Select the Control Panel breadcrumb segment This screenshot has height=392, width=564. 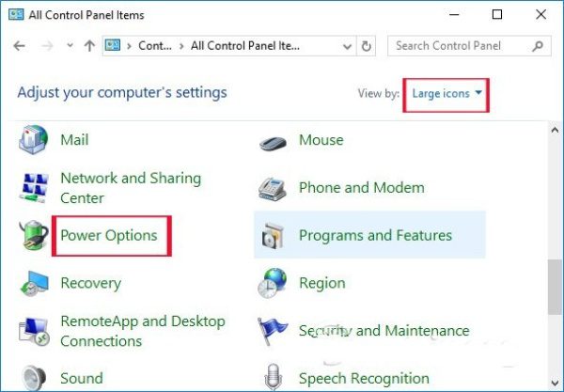tap(155, 46)
